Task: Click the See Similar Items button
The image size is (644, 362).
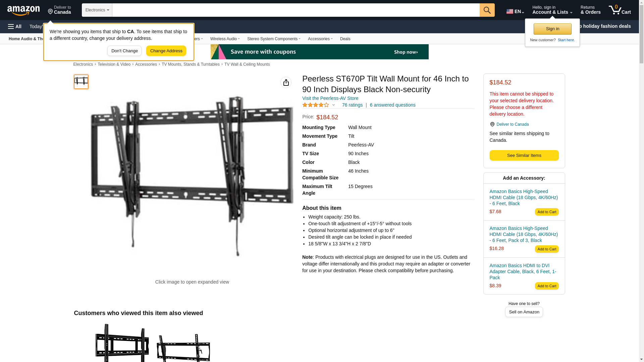Action: click(x=524, y=156)
